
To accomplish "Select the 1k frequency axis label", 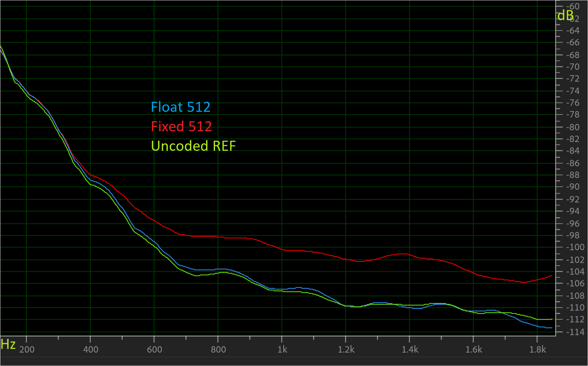I will pyautogui.click(x=282, y=350).
